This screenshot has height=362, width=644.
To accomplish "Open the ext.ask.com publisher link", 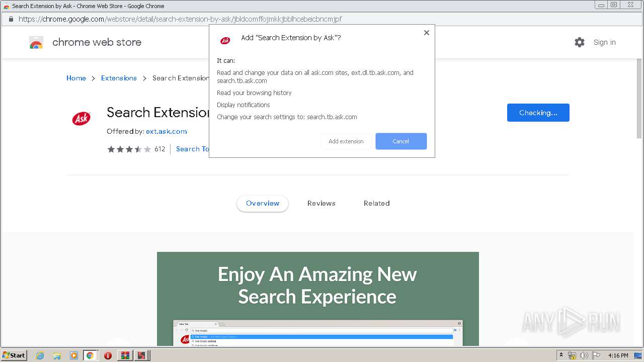I will tap(167, 131).
